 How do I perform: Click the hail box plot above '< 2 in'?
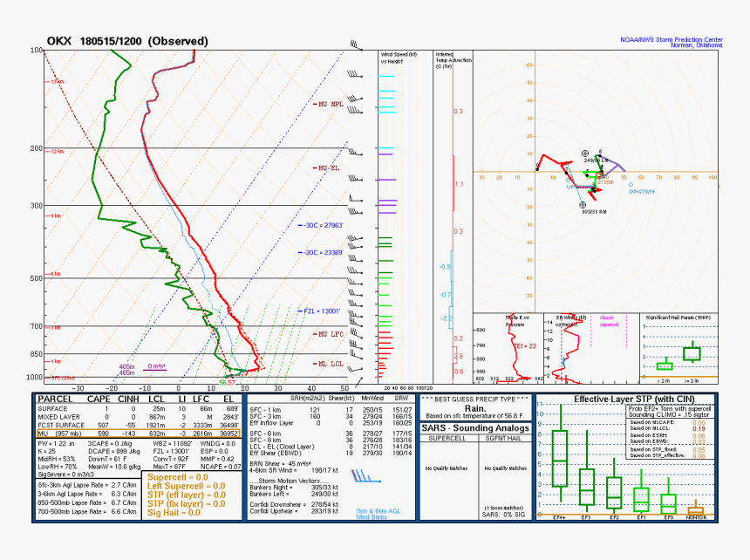pos(665,365)
